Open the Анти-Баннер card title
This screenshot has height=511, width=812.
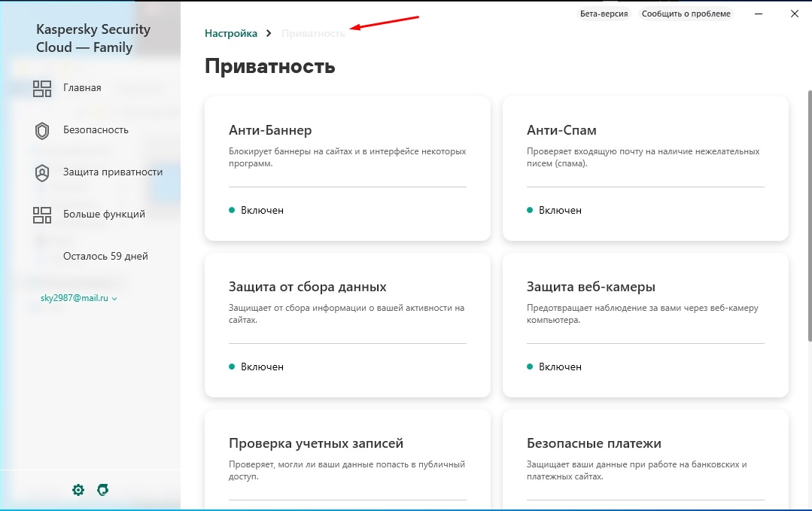(x=270, y=130)
